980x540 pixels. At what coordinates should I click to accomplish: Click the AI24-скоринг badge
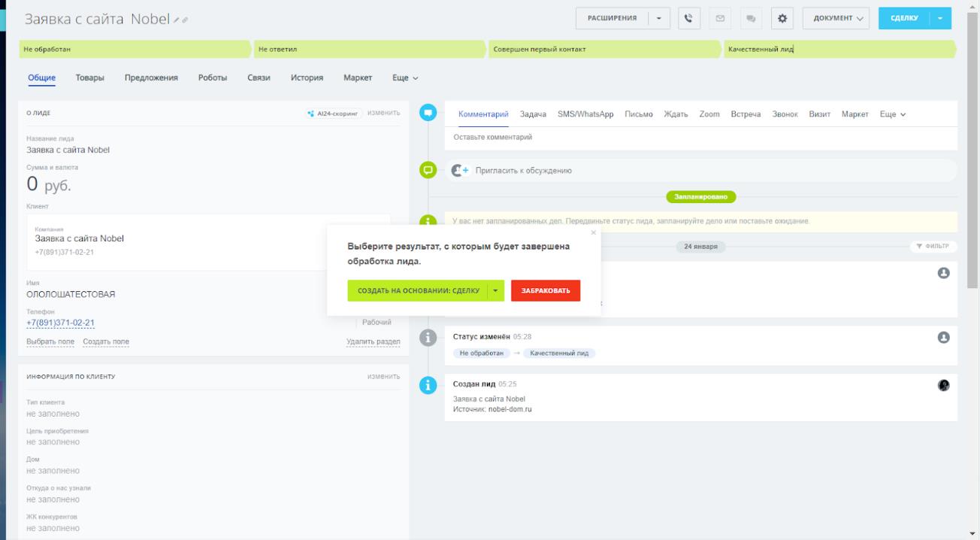point(334,114)
